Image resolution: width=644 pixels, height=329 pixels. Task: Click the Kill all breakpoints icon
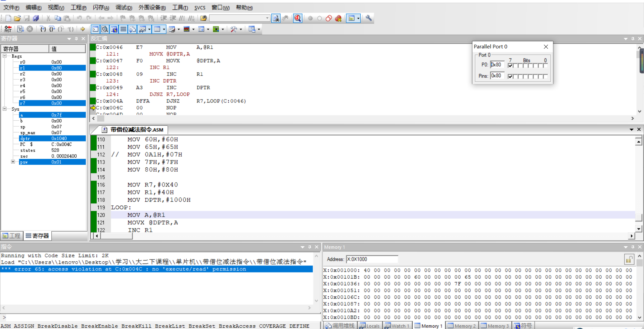[x=338, y=18]
